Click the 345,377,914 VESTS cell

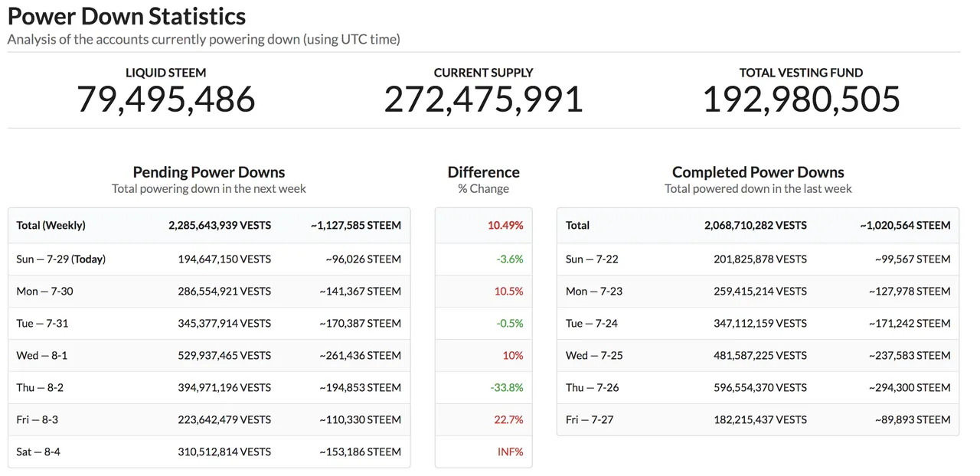pyautogui.click(x=224, y=323)
